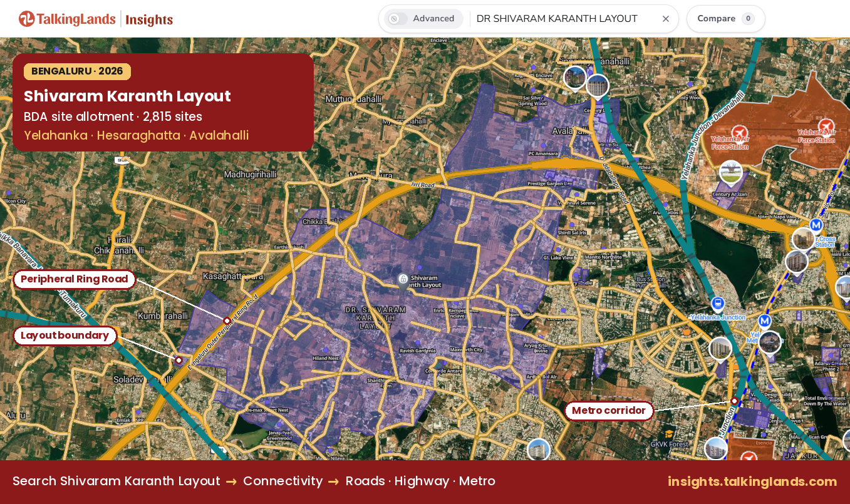Select the DR. SHIVARAM KARANTH LAYOUT area label
850x504 pixels.
[376, 318]
